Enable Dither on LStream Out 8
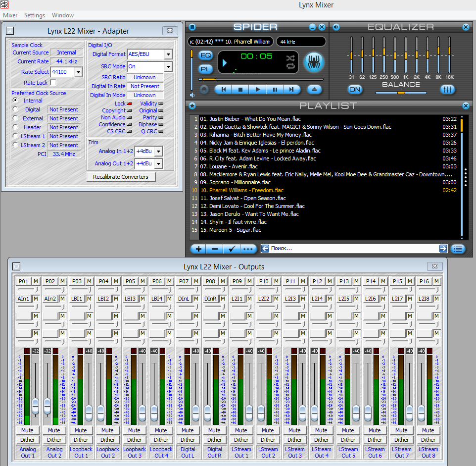The height and width of the screenshot is (466, 476). 428,440
